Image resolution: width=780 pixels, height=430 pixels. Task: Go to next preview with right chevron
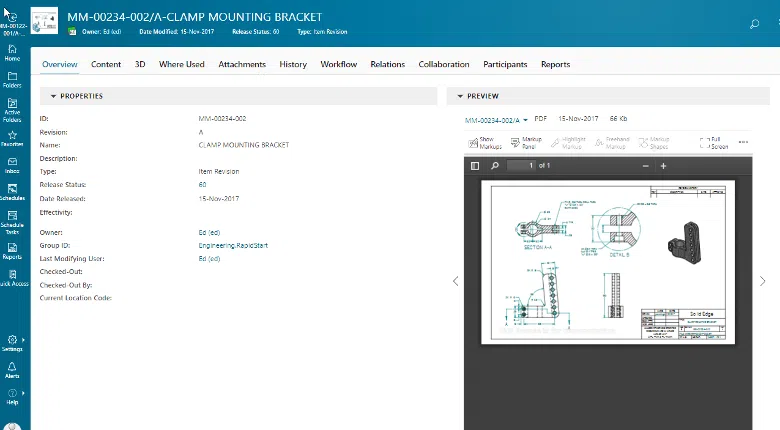click(763, 281)
